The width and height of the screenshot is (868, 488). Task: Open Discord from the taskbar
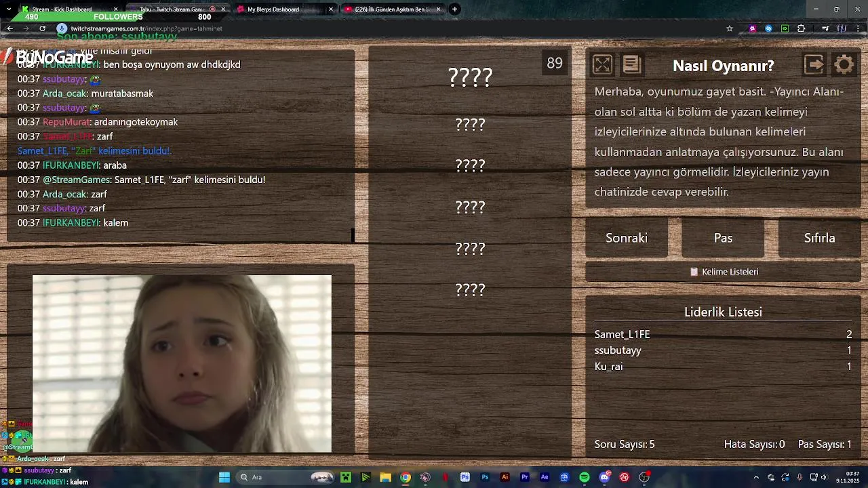[x=604, y=477]
